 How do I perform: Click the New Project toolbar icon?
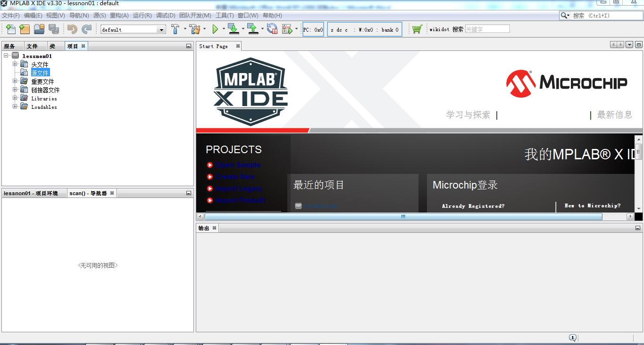(x=25, y=29)
